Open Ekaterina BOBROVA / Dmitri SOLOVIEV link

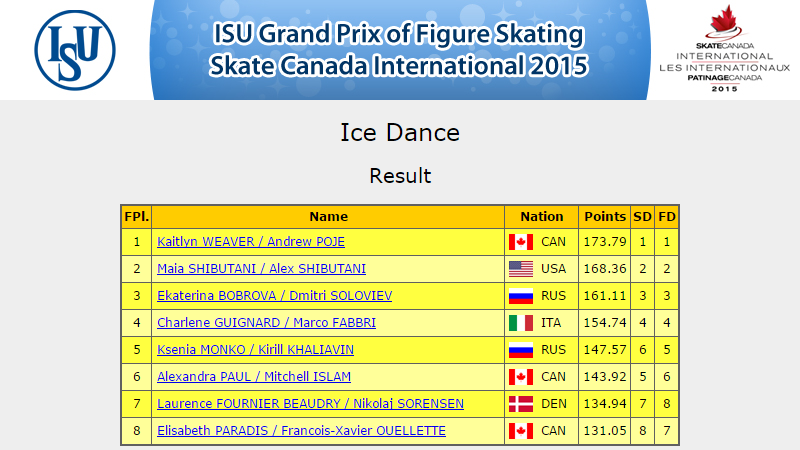tap(274, 296)
